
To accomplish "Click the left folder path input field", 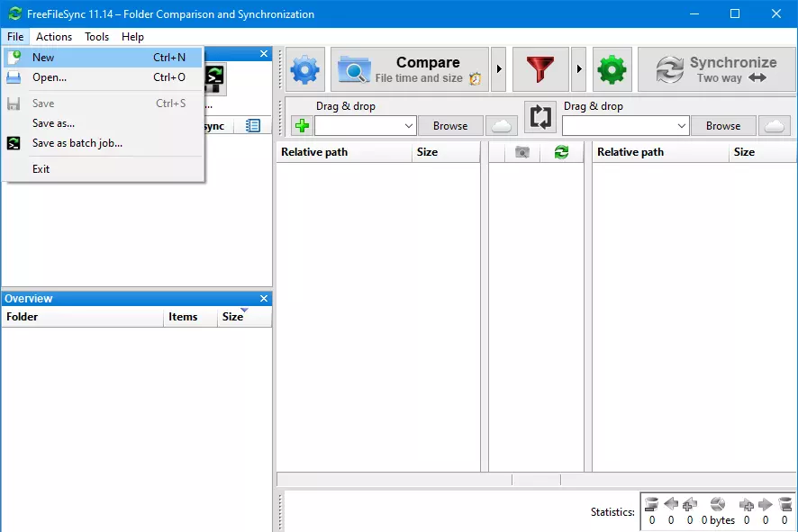I will click(x=358, y=126).
